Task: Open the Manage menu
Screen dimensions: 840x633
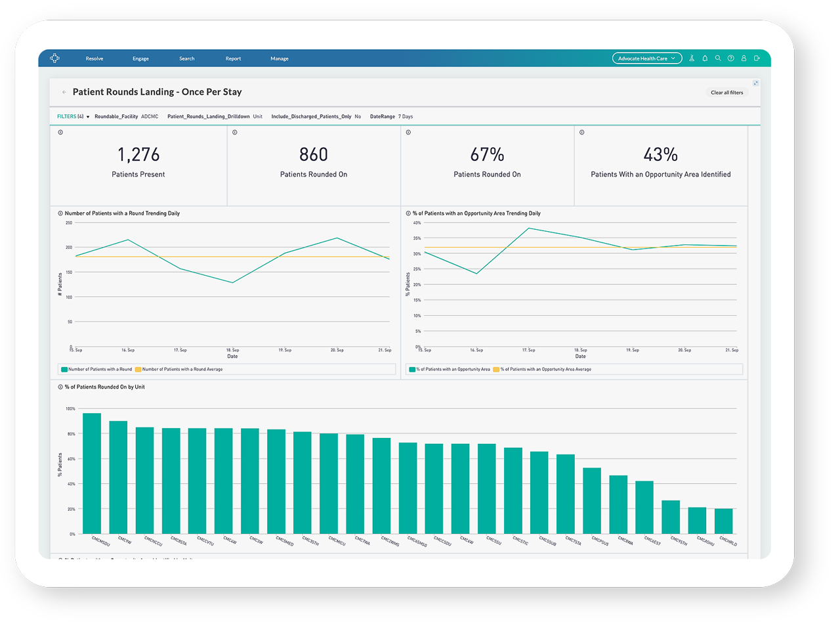Action: tap(280, 58)
